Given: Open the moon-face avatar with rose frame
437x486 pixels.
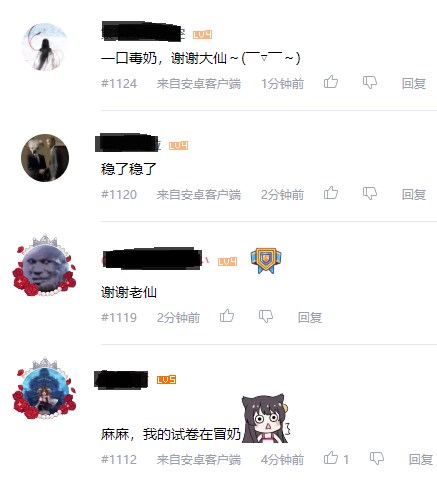Looking at the screenshot, I should click(44, 266).
